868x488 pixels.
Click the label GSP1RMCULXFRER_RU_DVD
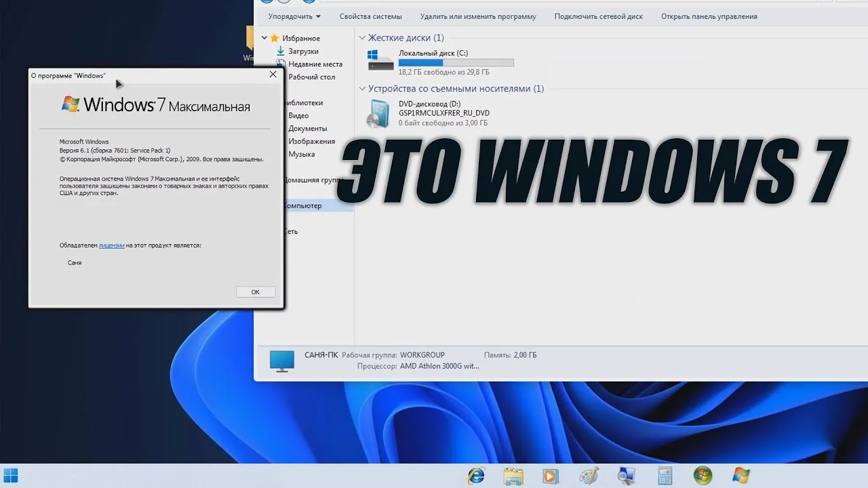(444, 113)
